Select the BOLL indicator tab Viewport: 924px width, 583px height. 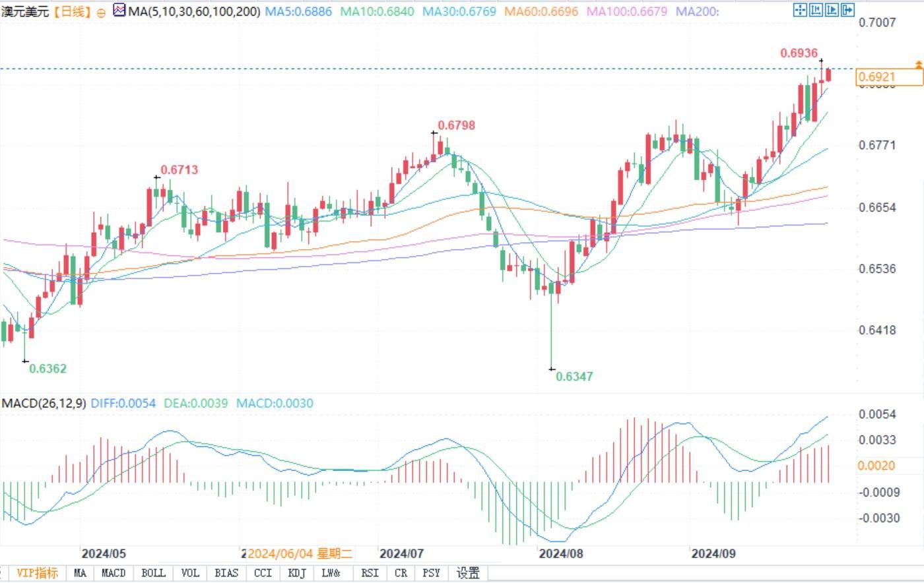point(153,572)
